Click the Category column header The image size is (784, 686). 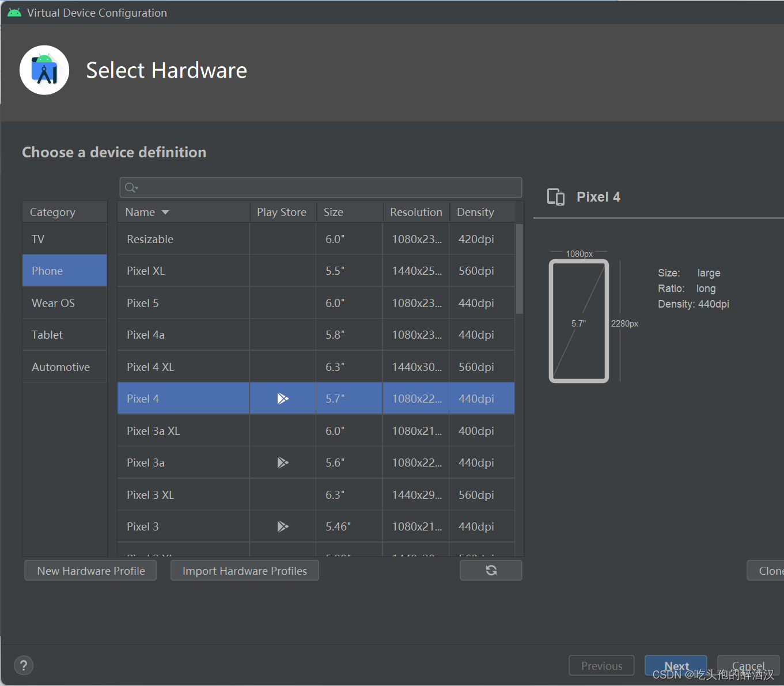pos(65,212)
